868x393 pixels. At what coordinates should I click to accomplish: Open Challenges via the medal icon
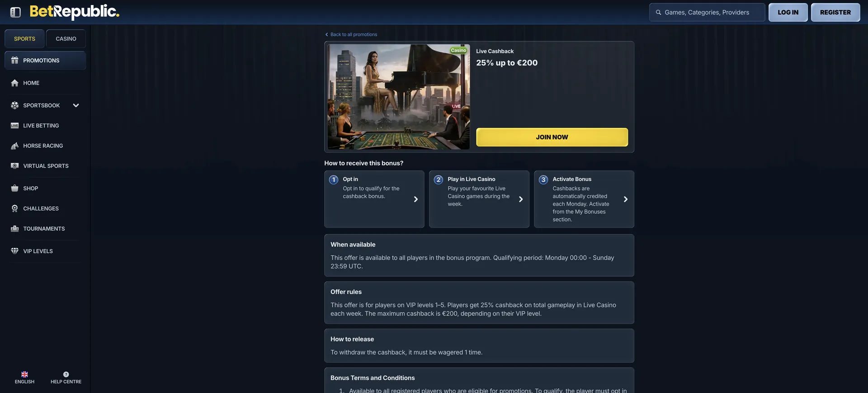click(15, 208)
